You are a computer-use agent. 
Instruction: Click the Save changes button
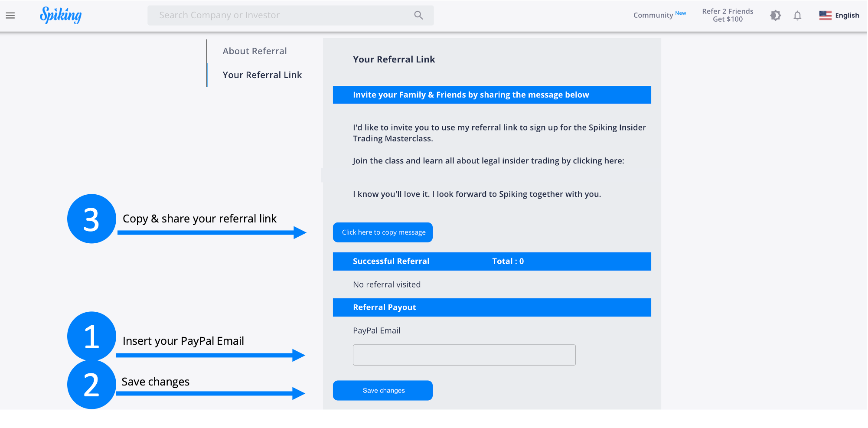[x=383, y=390]
